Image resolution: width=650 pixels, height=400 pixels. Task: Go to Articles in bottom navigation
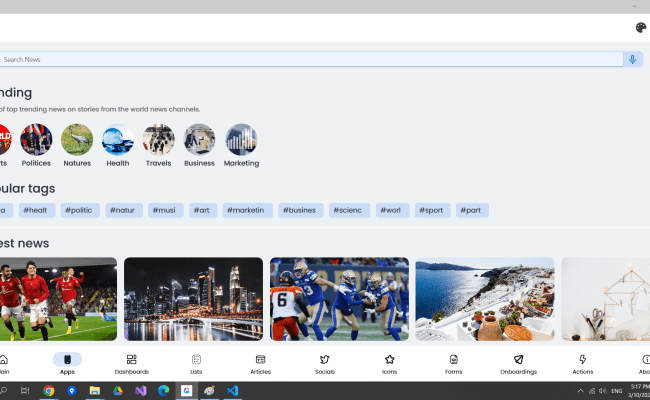coord(260,364)
